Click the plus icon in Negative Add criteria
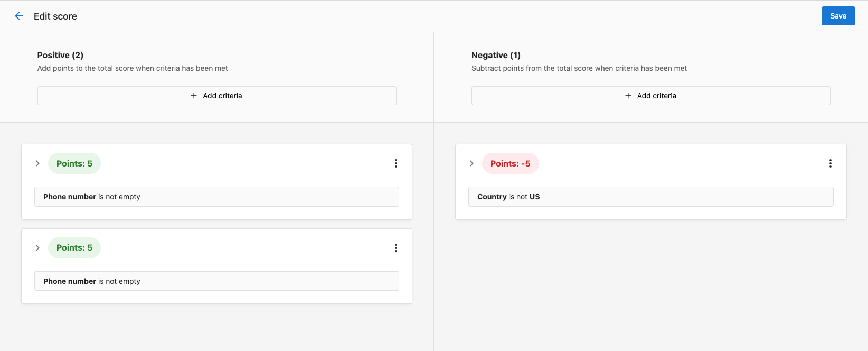868x351 pixels. coord(628,95)
